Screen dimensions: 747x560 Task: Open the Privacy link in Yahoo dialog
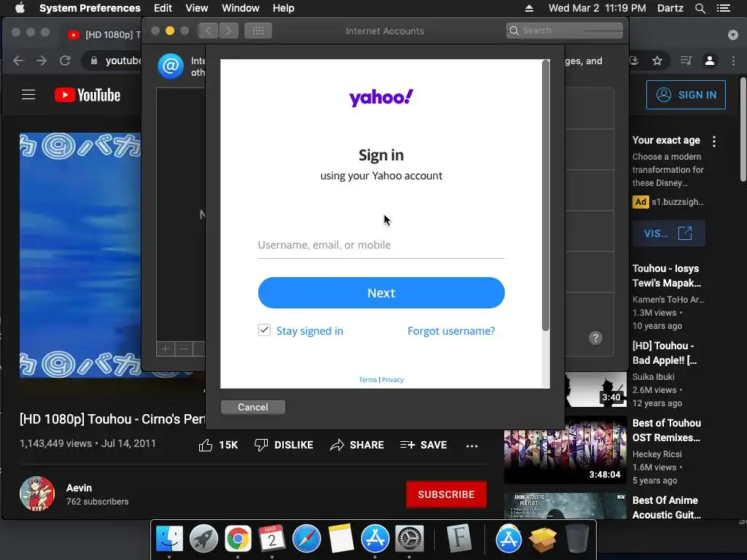[x=392, y=379]
